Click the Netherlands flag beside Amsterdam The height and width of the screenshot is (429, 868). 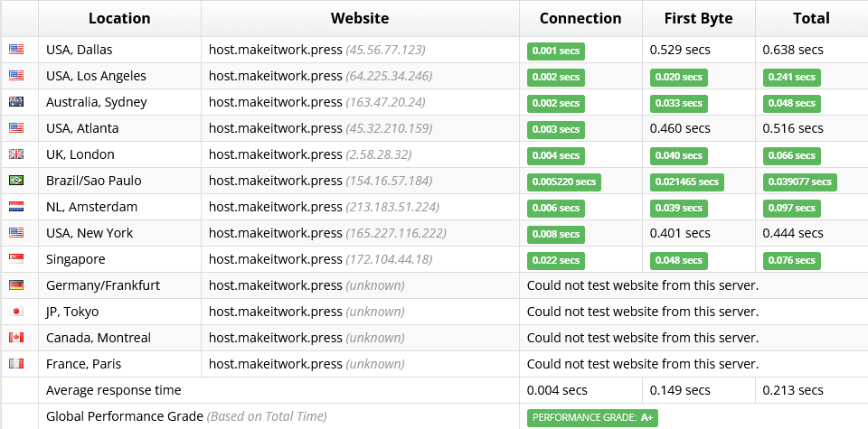click(x=16, y=208)
